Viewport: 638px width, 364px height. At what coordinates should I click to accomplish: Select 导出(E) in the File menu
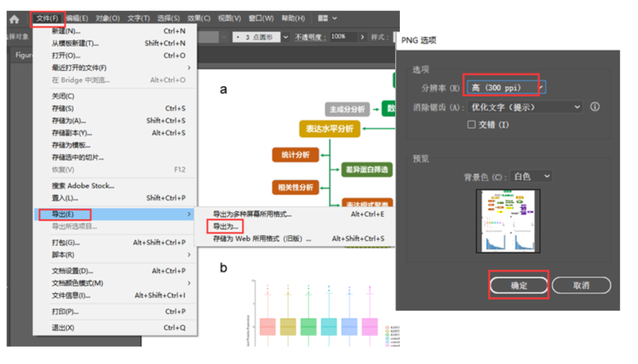(x=64, y=214)
